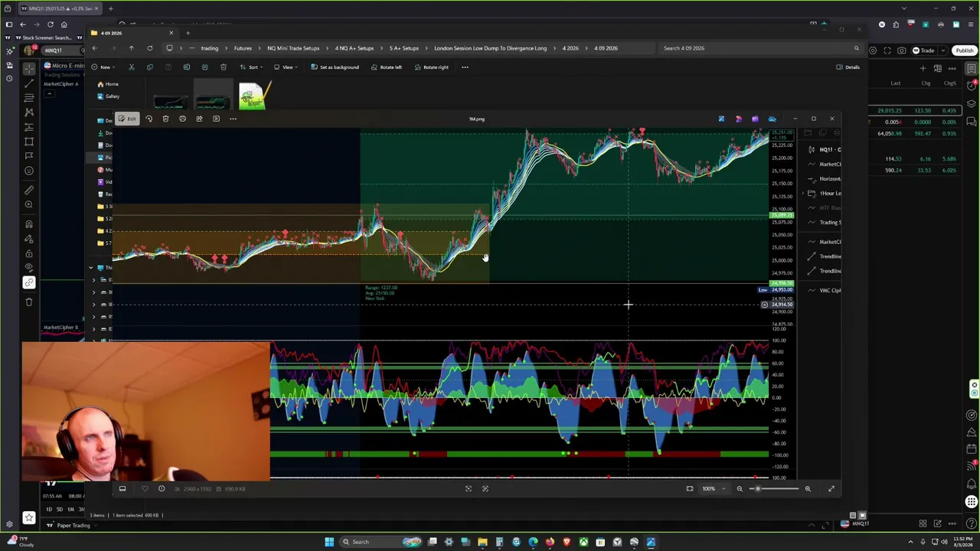980x551 pixels.
Task: Toggle lock all drawings in TradingView
Action: [x=29, y=253]
